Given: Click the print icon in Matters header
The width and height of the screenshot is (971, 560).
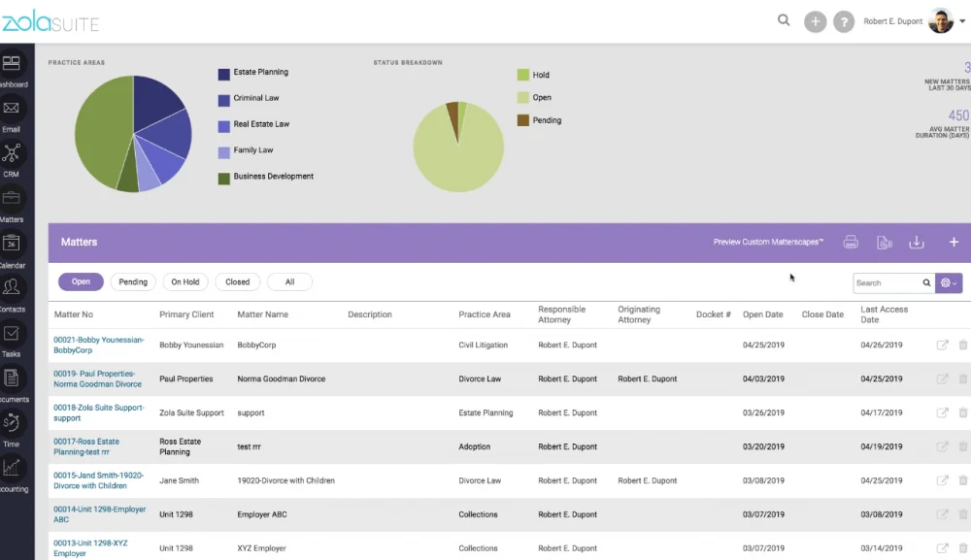Looking at the screenshot, I should point(851,242).
